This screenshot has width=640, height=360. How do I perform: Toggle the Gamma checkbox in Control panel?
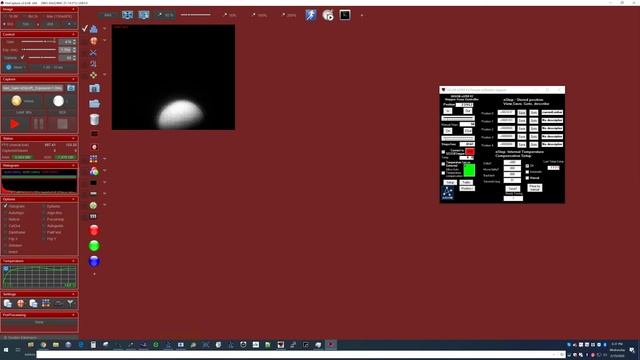pos(22,58)
